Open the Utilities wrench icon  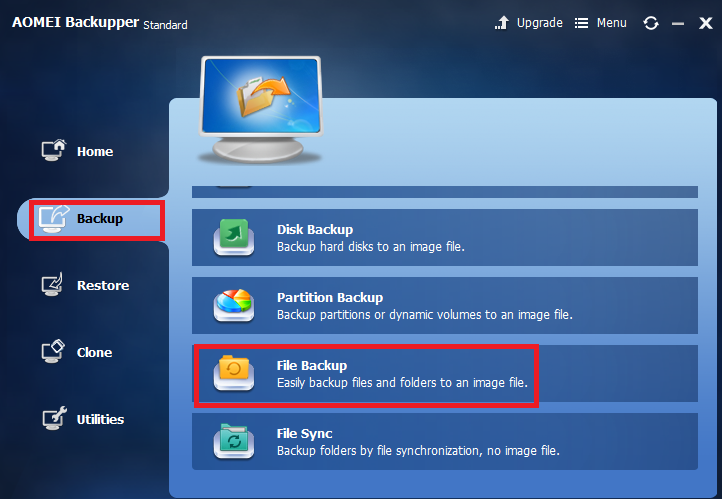click(x=54, y=418)
